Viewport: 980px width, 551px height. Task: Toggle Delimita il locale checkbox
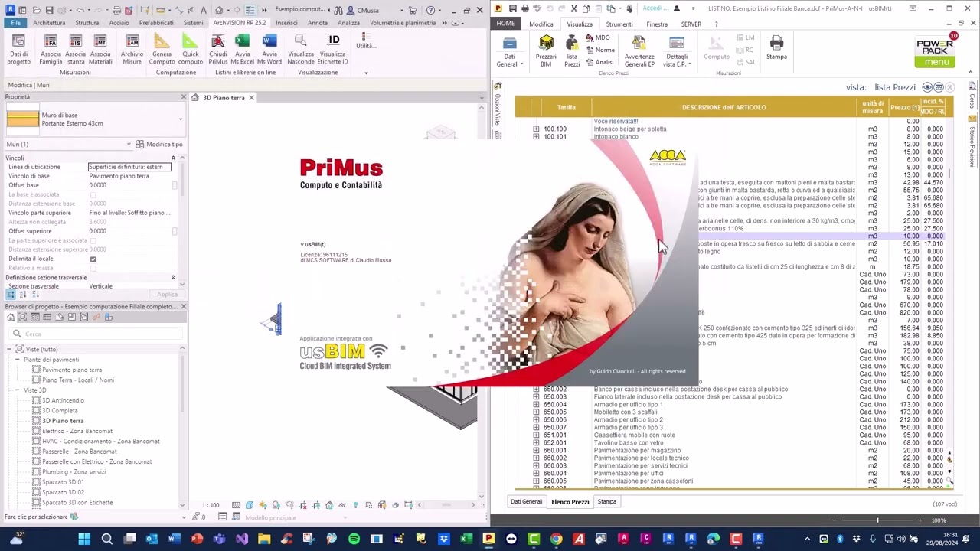click(x=93, y=259)
